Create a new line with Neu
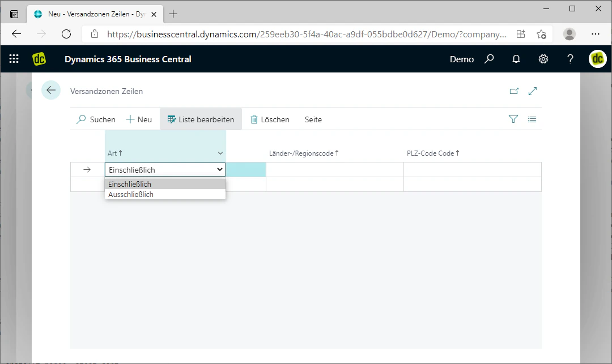 click(139, 119)
